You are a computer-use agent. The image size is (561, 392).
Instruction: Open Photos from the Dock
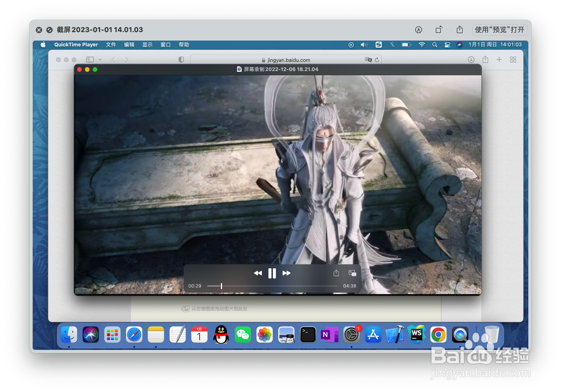pos(264,335)
